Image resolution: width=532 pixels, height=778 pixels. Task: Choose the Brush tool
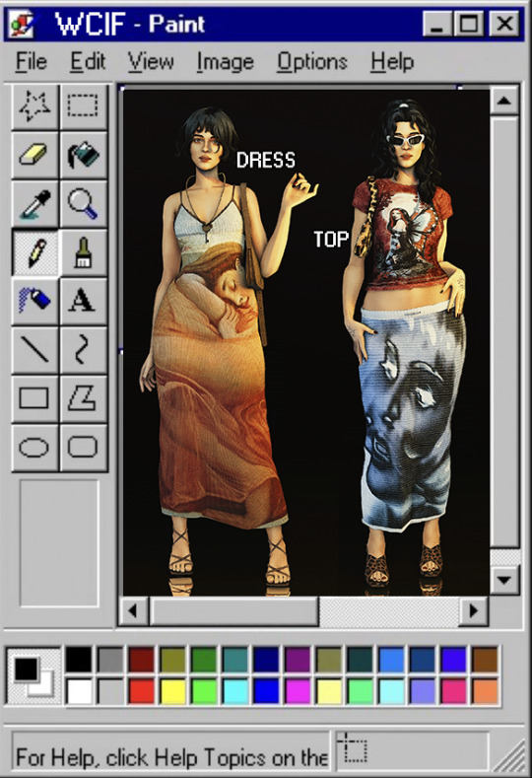[83, 252]
